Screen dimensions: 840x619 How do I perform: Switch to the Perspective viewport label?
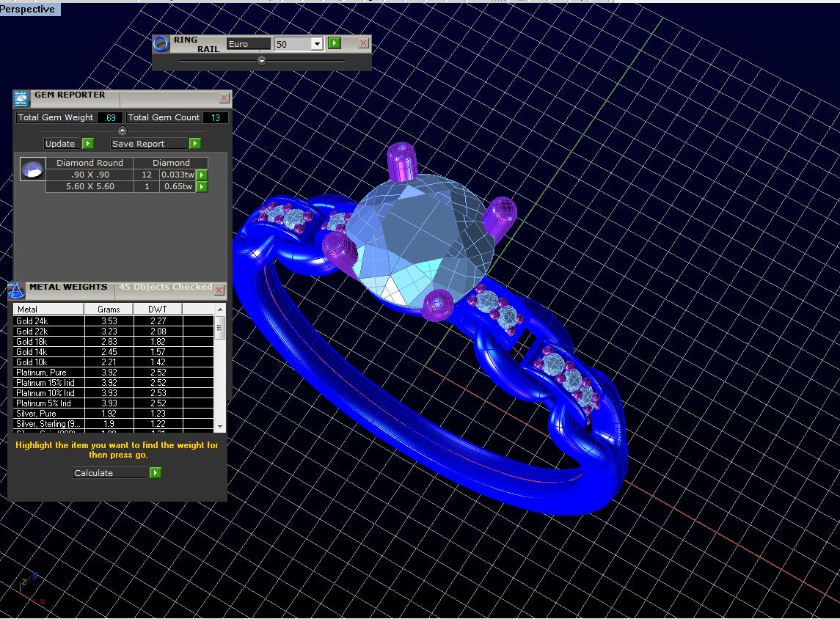(x=29, y=10)
